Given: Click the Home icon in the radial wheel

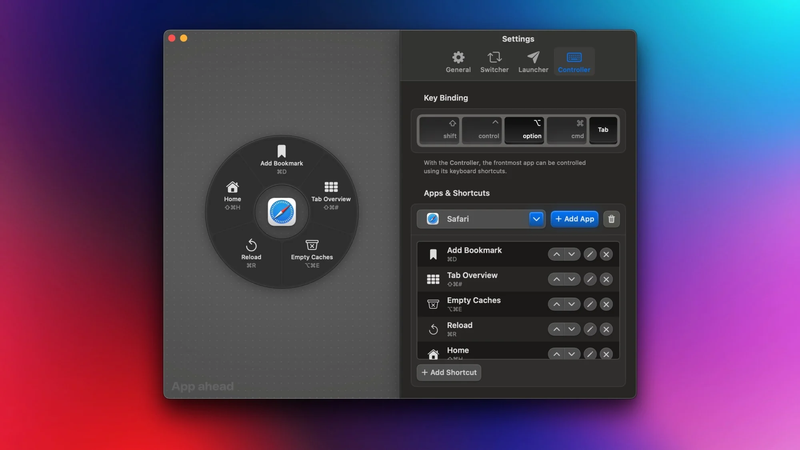Looking at the screenshot, I should [232, 187].
